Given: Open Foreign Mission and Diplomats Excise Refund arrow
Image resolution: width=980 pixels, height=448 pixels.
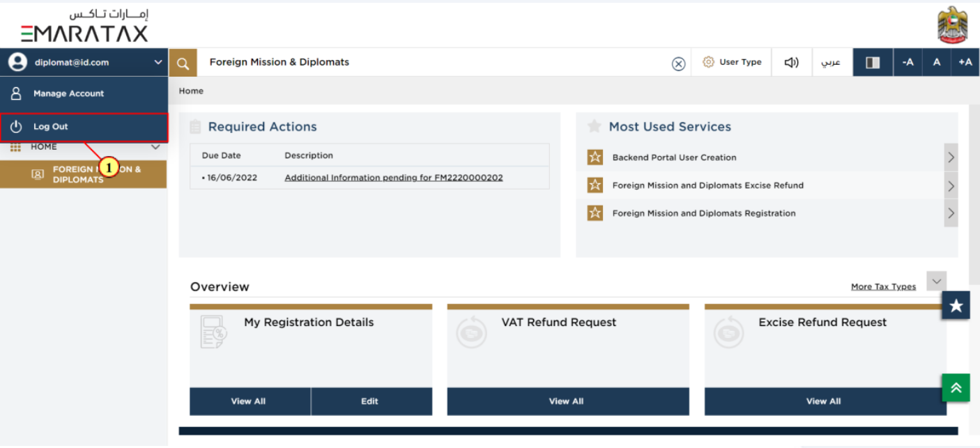Looking at the screenshot, I should coord(951,185).
